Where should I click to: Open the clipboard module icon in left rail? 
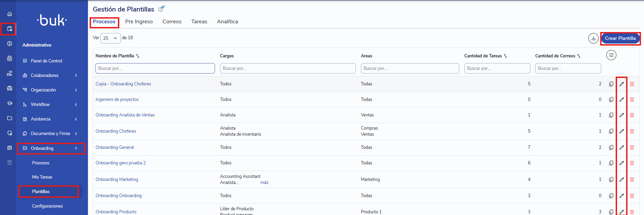[9, 29]
